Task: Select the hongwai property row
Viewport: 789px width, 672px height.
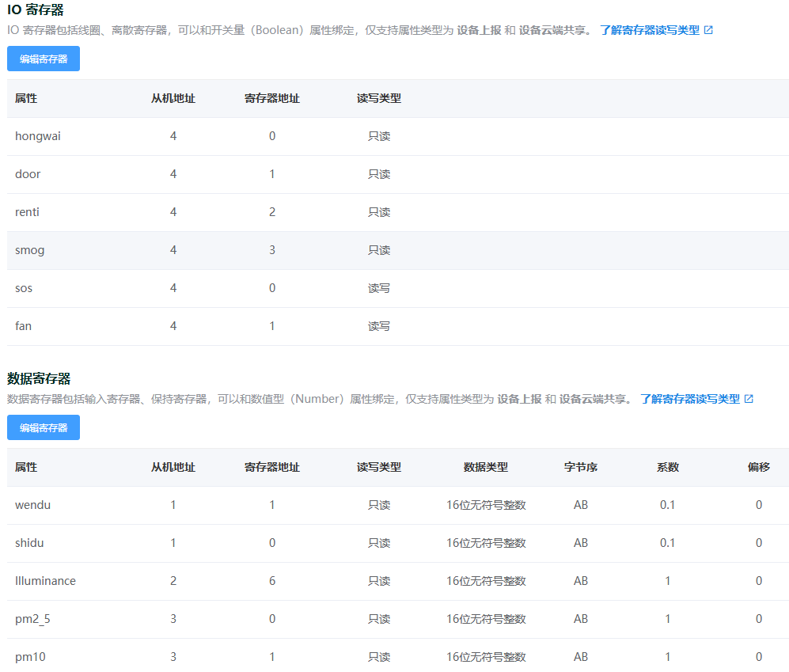Action: pos(38,135)
